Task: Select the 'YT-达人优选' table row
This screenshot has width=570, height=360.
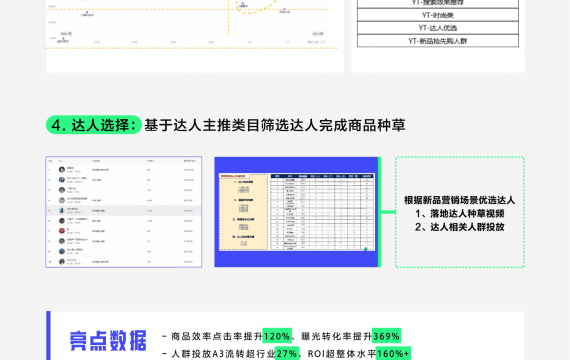Action: coord(438,28)
